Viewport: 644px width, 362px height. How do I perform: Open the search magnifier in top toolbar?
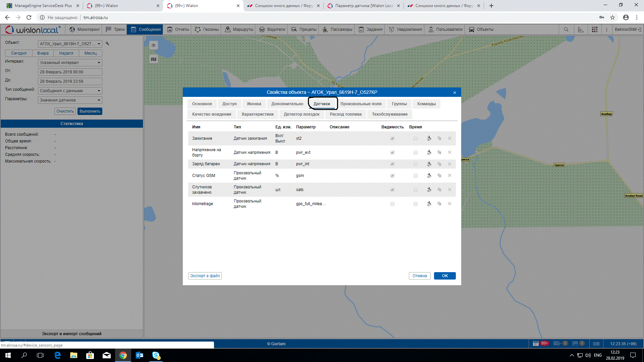tap(566, 29)
